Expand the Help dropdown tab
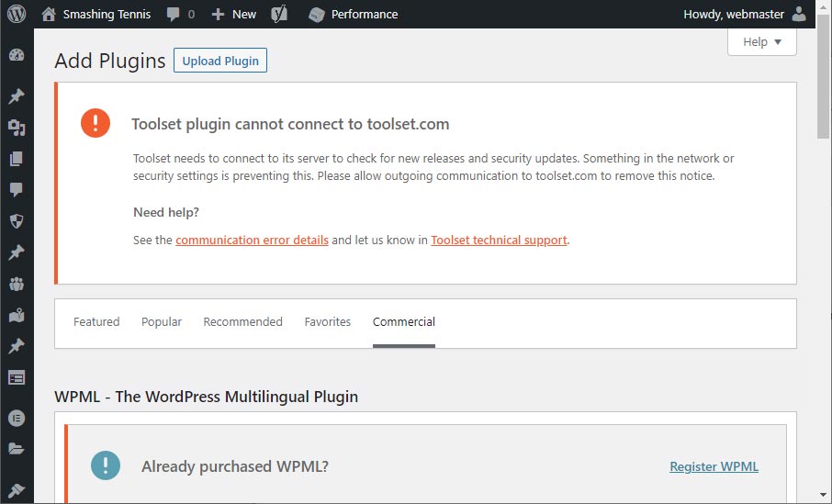 tap(762, 42)
